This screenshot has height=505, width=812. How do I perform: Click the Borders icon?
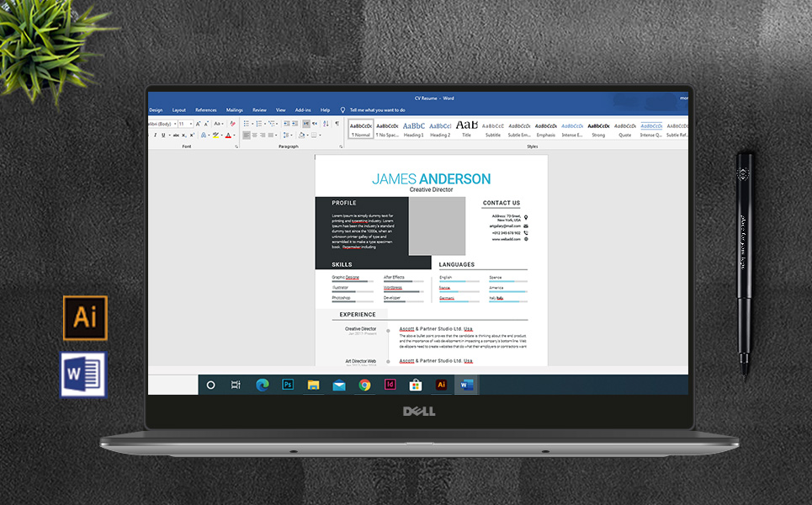point(314,136)
